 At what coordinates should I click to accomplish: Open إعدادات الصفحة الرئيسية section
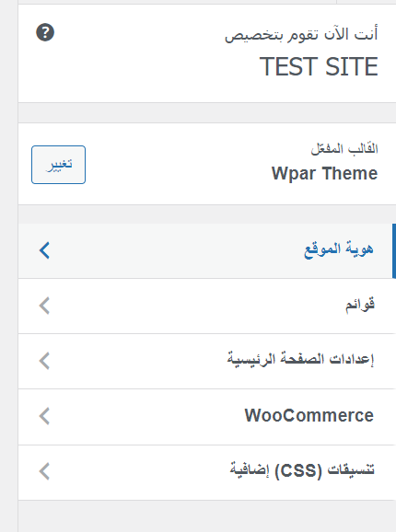(207, 362)
